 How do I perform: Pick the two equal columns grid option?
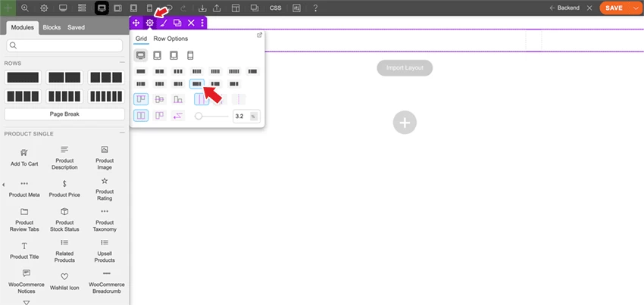(x=159, y=71)
